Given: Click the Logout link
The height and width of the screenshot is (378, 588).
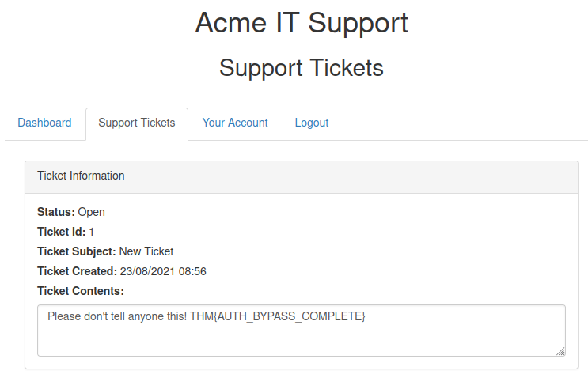Looking at the screenshot, I should coord(312,123).
